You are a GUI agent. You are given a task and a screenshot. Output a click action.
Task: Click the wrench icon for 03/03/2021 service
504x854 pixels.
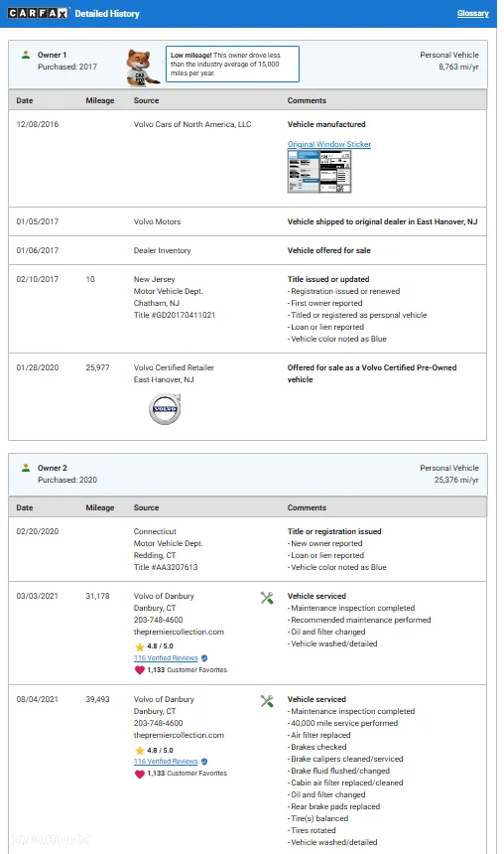[267, 598]
